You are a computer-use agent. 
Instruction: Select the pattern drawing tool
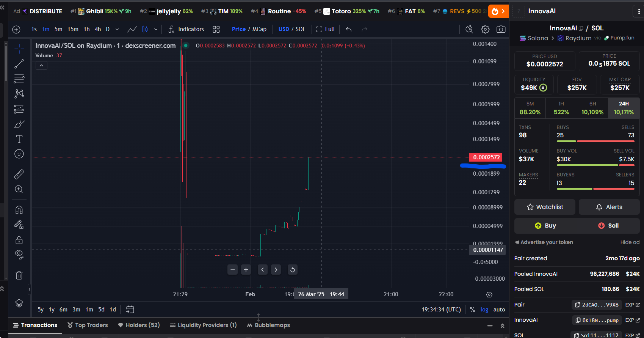coord(19,94)
